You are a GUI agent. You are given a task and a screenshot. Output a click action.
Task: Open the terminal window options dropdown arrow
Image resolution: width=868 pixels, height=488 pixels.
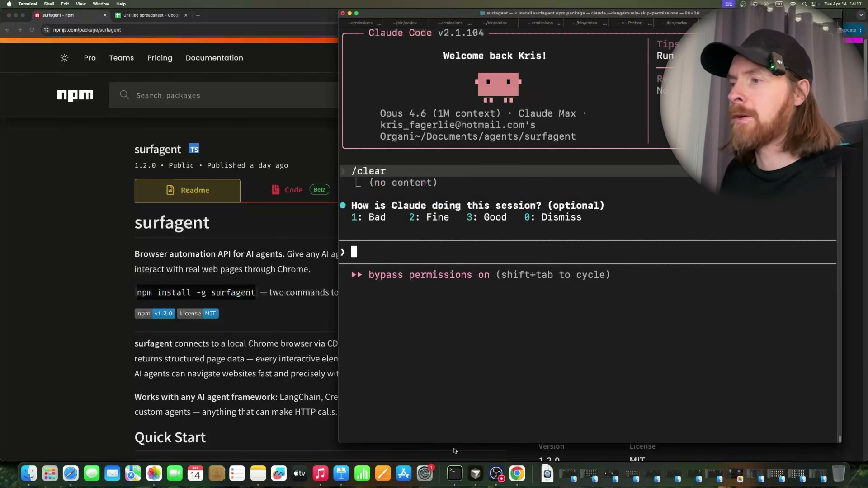coord(860,15)
